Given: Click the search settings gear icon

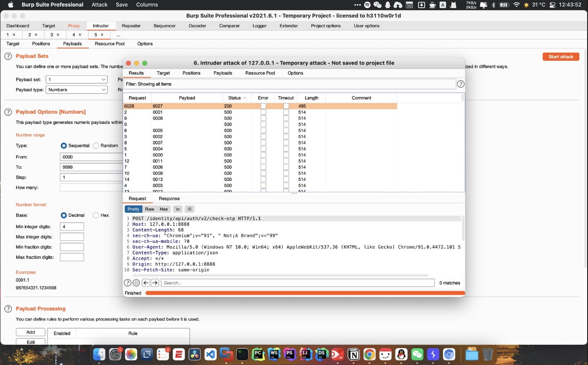Looking at the screenshot, I should click(136, 283).
